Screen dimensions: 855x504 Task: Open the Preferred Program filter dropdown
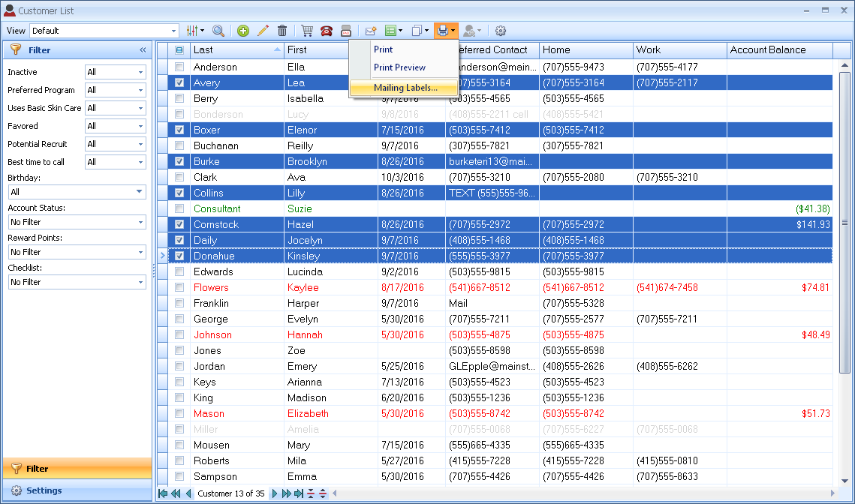tap(140, 90)
